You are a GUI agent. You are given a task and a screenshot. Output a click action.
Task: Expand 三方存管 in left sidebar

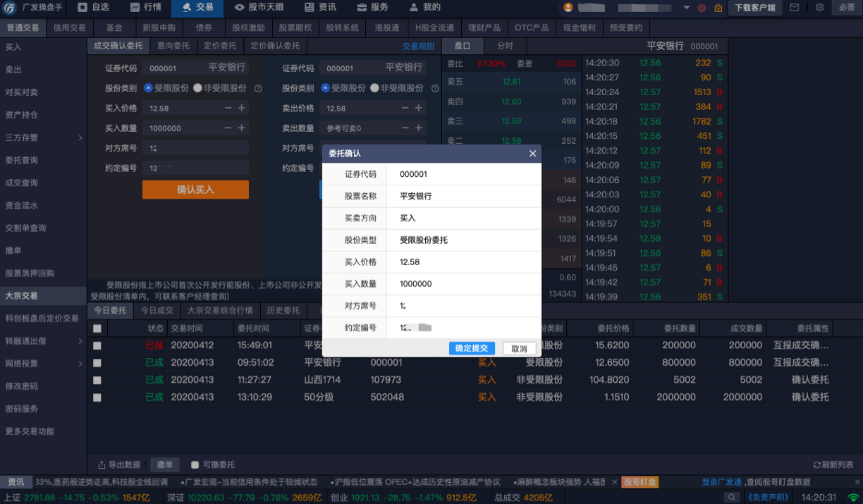point(80,137)
